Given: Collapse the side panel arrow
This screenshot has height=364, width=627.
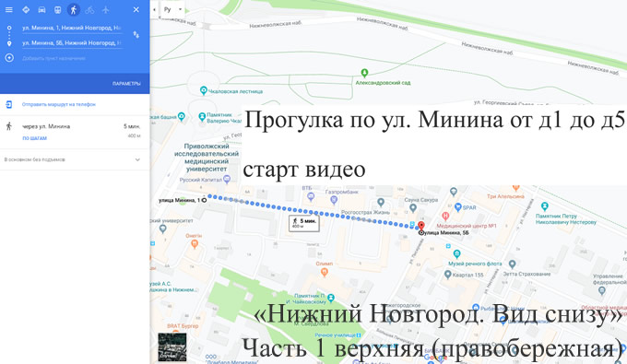Looking at the screenshot, I should [154, 9].
